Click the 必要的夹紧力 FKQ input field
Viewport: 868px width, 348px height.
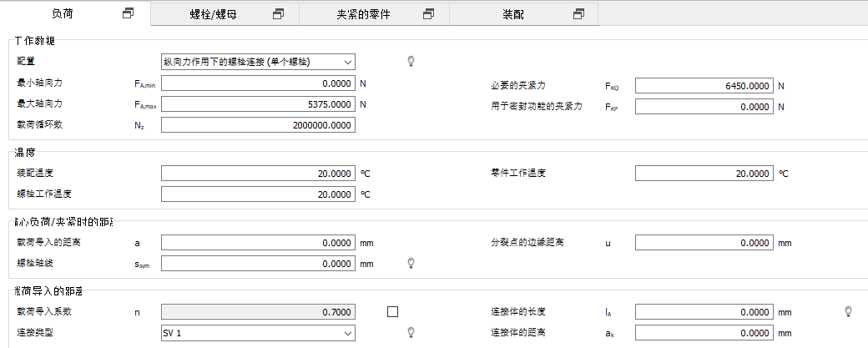[x=704, y=85]
